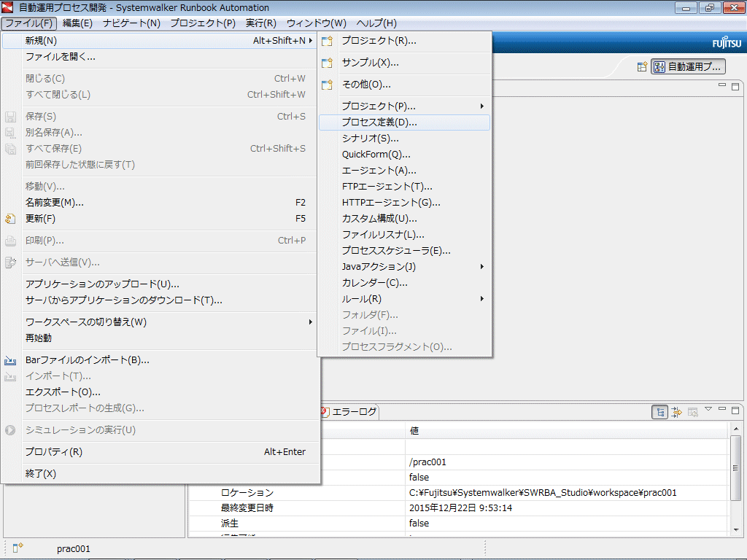Viewport: 747px width, 560px height.
Task: Select エクスポート(O)... entry
Action: click(x=159, y=392)
